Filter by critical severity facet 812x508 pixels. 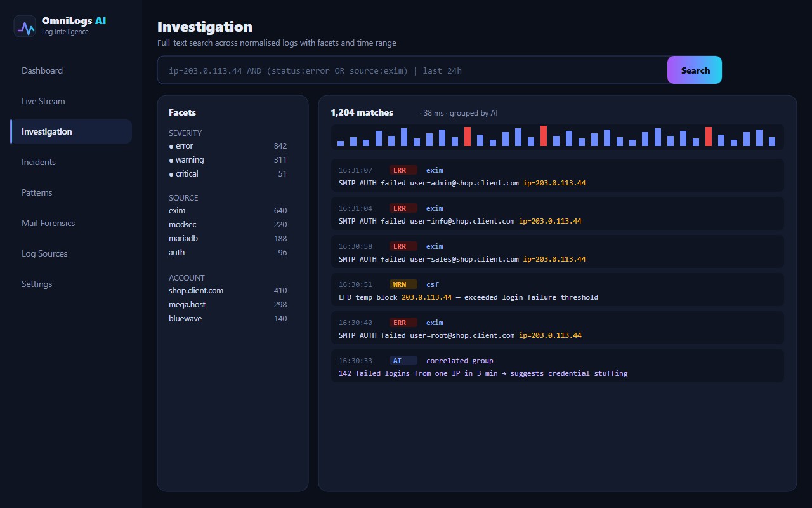(x=228, y=174)
